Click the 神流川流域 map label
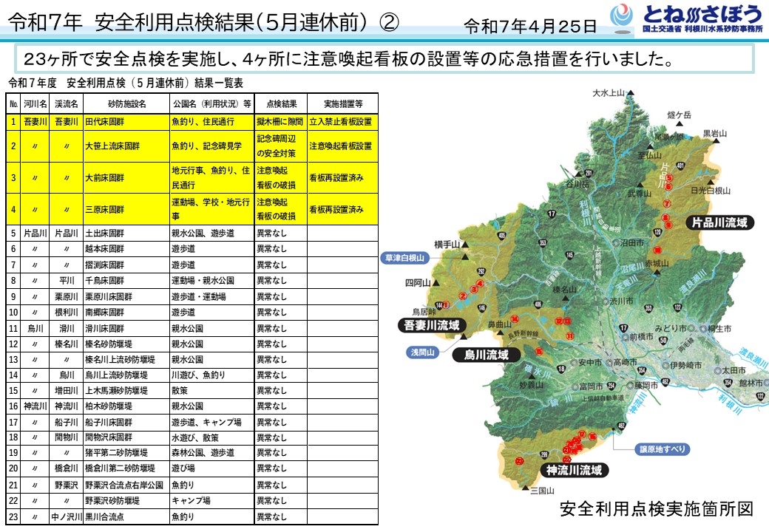The image size is (769, 532). [574, 470]
